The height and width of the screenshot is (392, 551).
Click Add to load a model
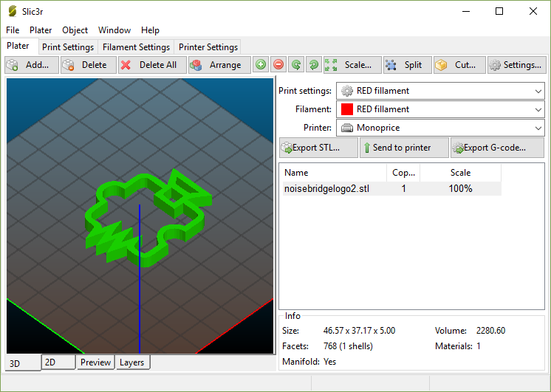[x=31, y=65]
